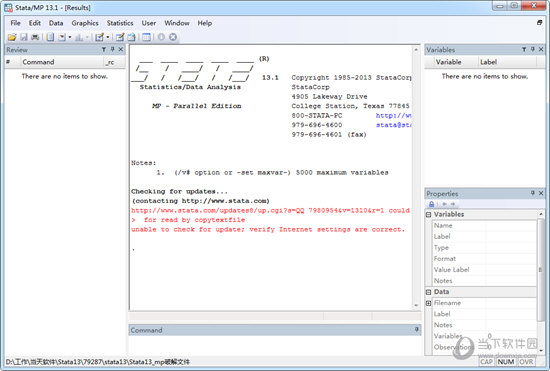550x371 pixels.
Task: Click the Graph toolbar icon
Action: (79, 37)
